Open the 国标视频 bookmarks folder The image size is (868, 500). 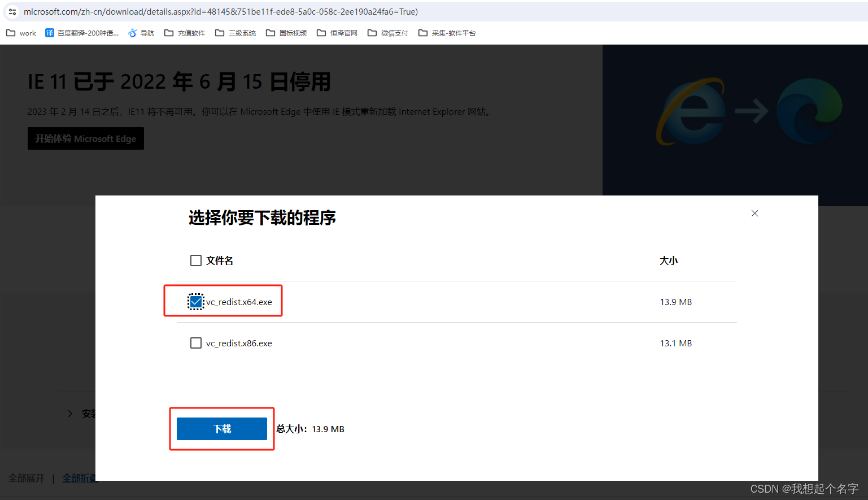286,33
